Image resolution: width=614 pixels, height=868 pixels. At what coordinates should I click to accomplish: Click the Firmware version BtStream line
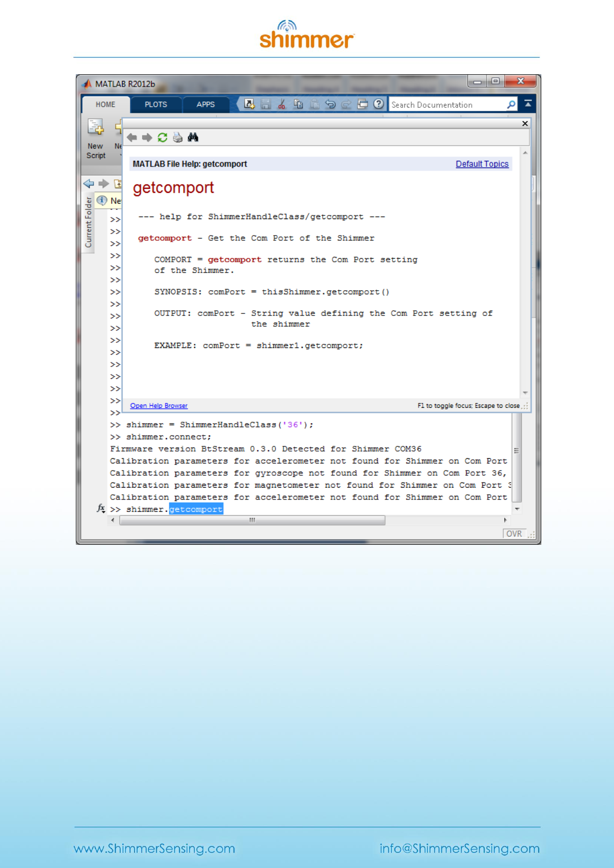point(265,449)
